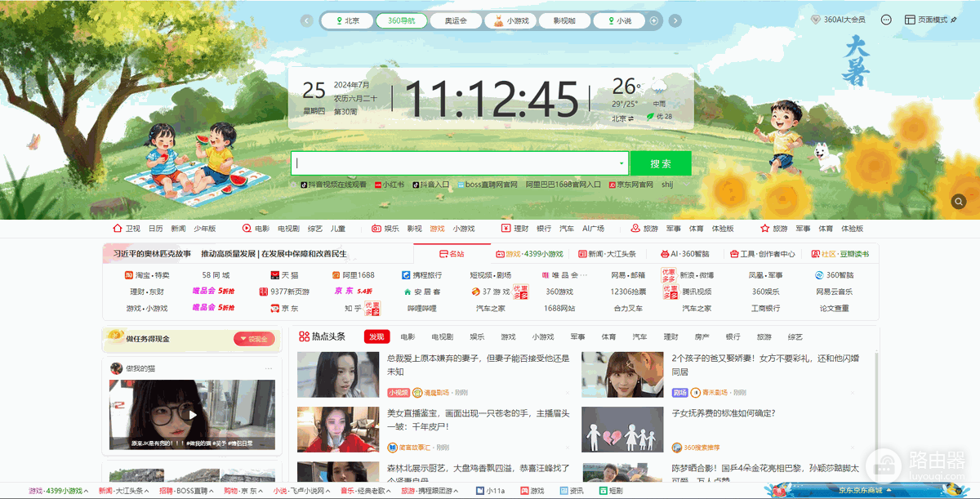Open thumbnail for 总裁爱上原本嫌弃的妻子 article
980x499 pixels.
[x=338, y=375]
